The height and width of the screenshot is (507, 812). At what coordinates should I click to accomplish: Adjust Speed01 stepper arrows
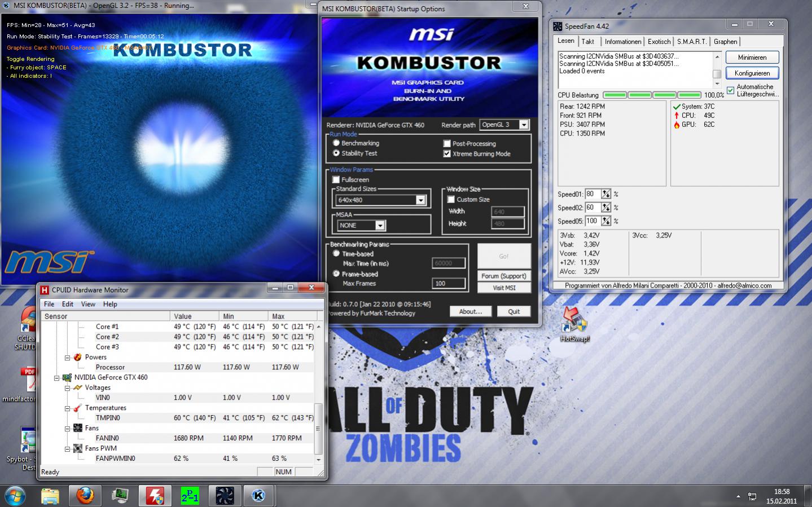[x=605, y=194]
